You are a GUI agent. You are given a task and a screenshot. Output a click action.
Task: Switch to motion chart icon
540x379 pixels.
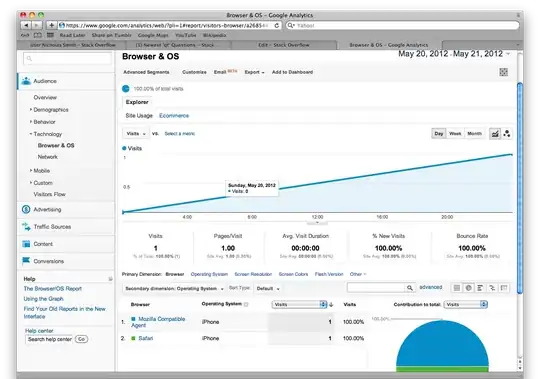pos(507,134)
